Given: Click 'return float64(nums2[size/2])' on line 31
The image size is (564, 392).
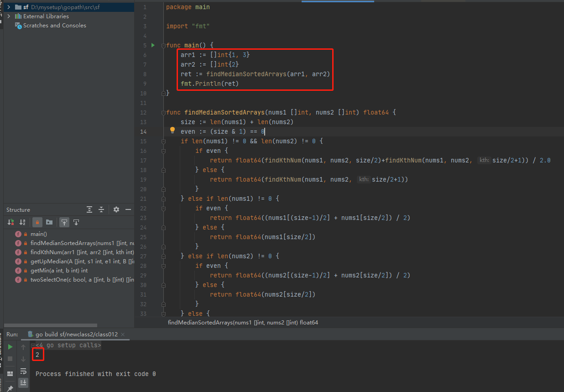Looking at the screenshot, I should tap(263, 294).
